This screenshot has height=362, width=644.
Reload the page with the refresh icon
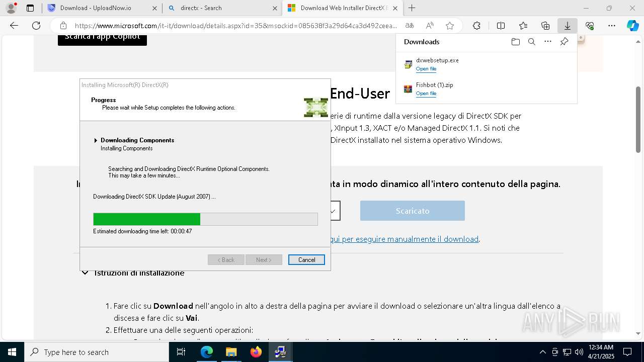36,26
